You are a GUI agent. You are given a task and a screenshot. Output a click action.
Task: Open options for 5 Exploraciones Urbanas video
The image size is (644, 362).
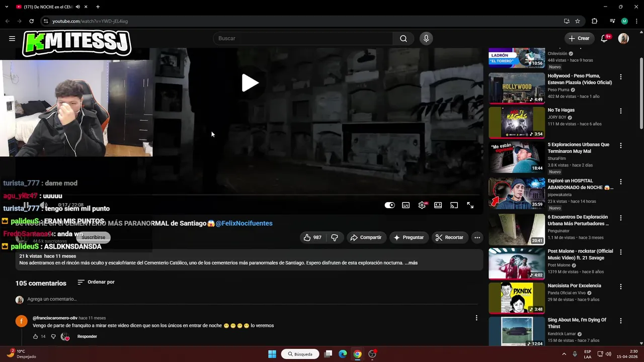pyautogui.click(x=621, y=146)
